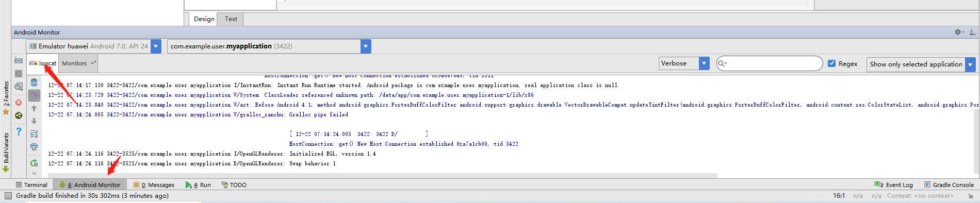The height and width of the screenshot is (203, 980).
Task: Click the up arrow stack trace icon
Action: point(34,108)
